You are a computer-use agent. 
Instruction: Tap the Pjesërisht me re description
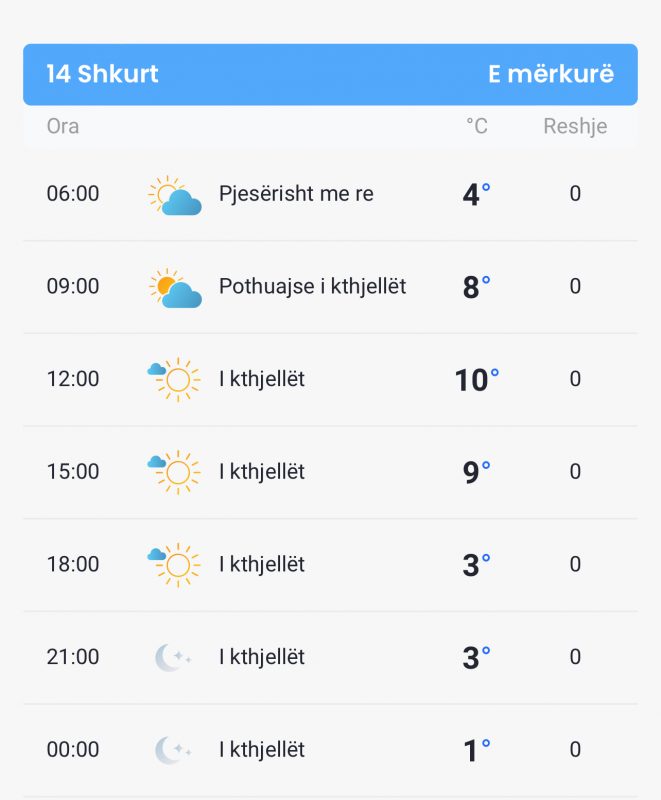tap(296, 194)
